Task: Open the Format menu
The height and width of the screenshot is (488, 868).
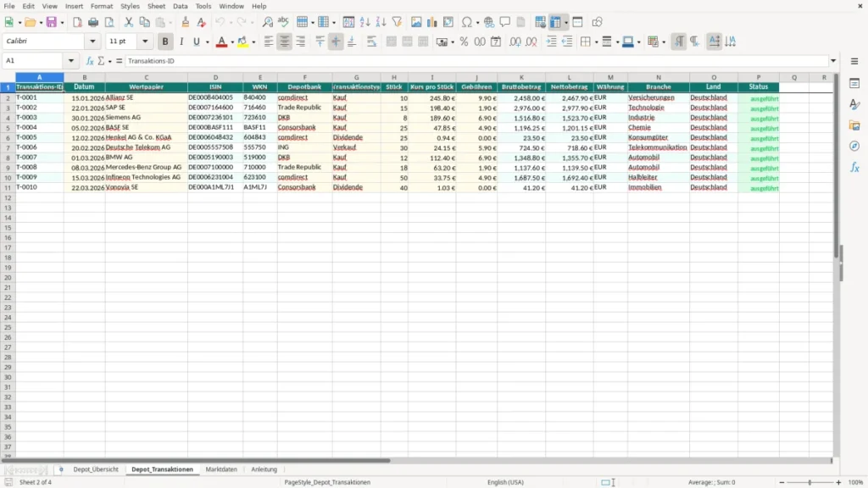Action: pos(102,6)
